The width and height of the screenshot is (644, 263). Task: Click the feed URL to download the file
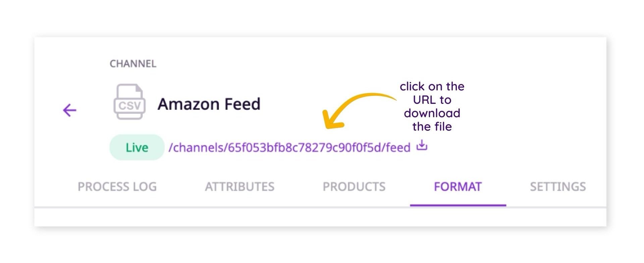[290, 146]
